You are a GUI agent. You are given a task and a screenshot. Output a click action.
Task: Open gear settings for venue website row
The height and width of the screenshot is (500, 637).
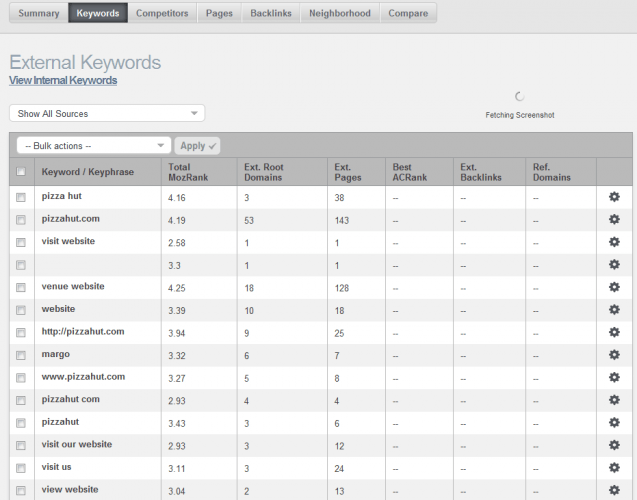pyautogui.click(x=614, y=287)
